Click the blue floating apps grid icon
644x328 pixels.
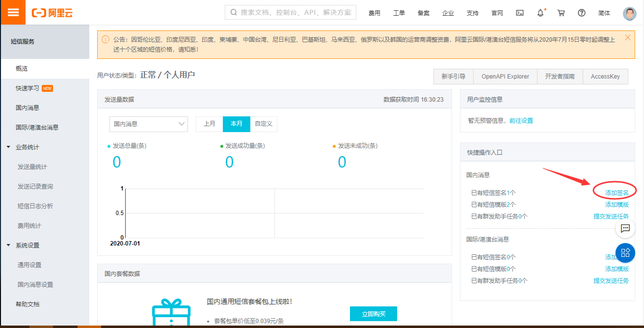(x=625, y=253)
